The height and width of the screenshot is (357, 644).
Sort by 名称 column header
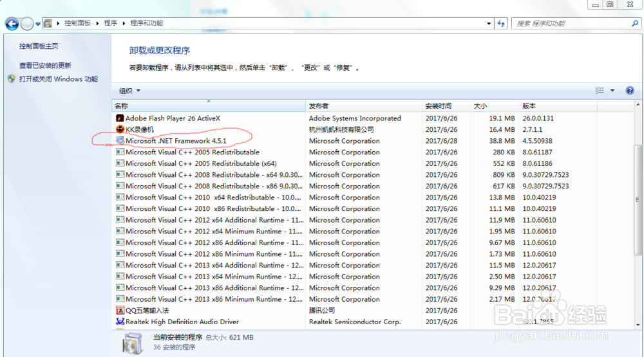(x=209, y=106)
